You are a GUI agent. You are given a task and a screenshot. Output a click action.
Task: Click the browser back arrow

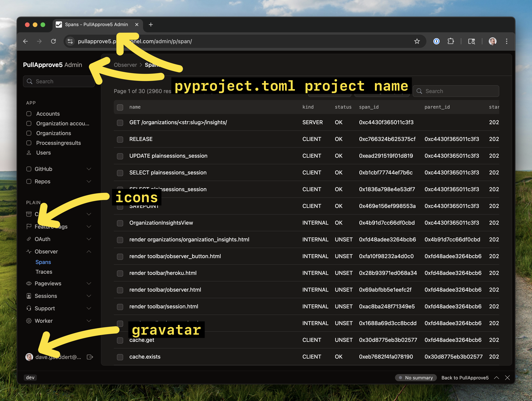click(x=26, y=41)
